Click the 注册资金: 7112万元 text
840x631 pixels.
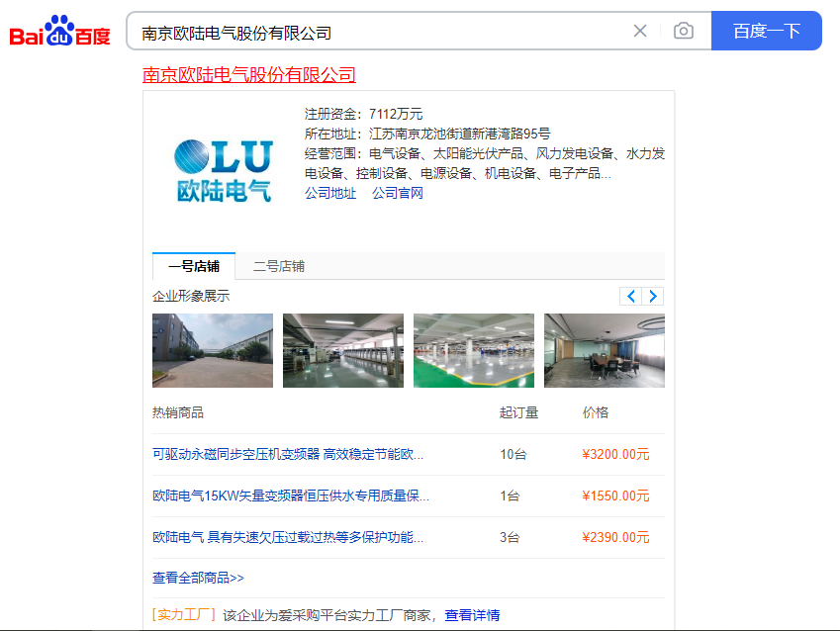click(x=363, y=114)
